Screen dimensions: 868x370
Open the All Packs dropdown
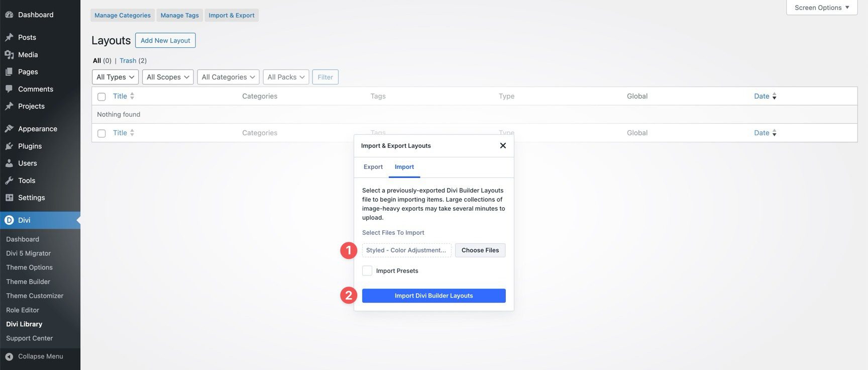[286, 77]
